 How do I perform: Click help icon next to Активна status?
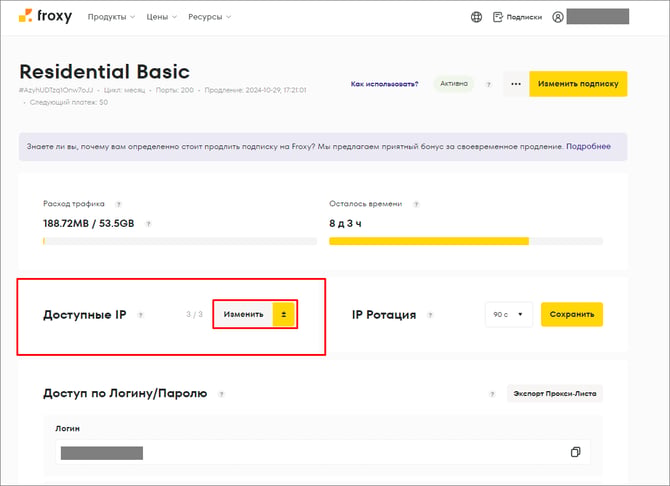(488, 84)
